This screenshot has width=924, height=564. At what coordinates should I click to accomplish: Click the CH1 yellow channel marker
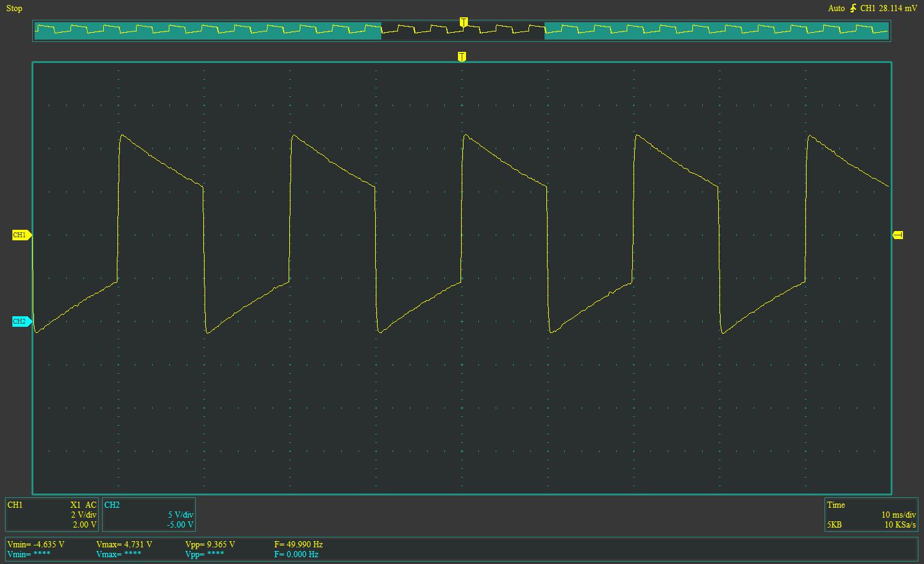coord(22,235)
